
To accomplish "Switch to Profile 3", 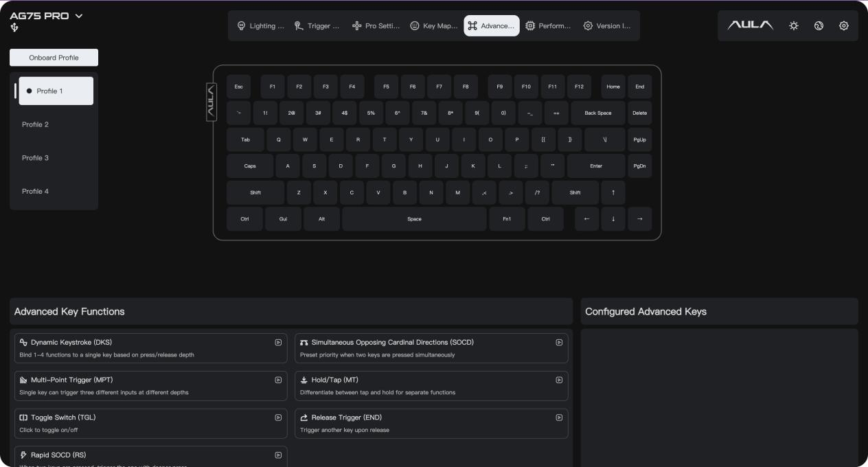I will [35, 158].
